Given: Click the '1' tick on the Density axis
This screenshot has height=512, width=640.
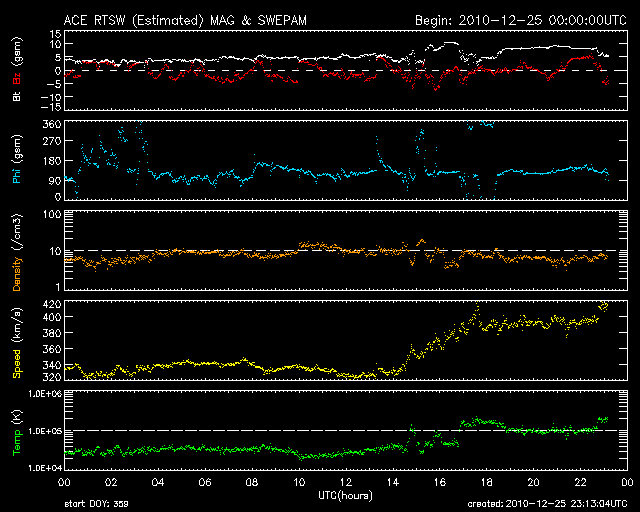Looking at the screenshot, I should [x=58, y=287].
